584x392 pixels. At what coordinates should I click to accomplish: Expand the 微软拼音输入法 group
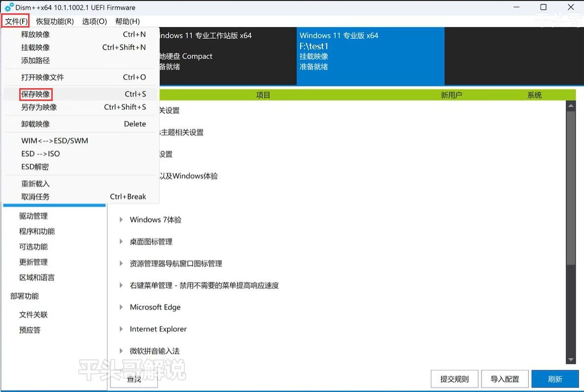[121, 351]
